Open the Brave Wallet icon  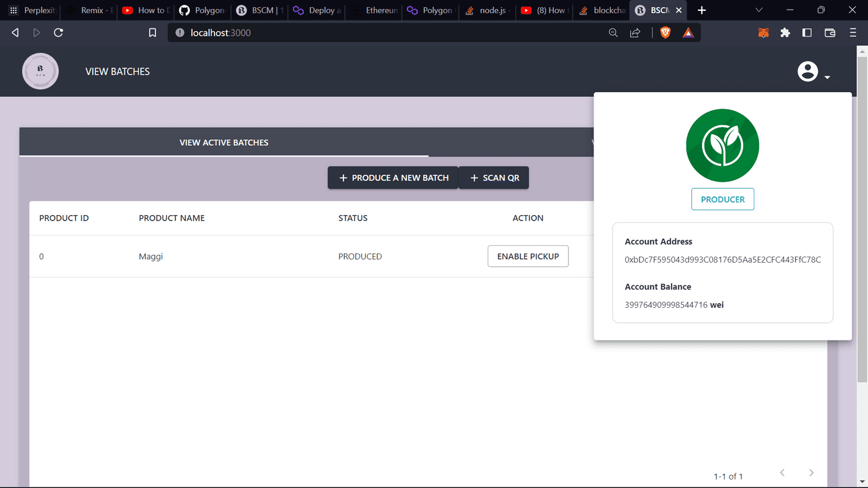tap(830, 33)
